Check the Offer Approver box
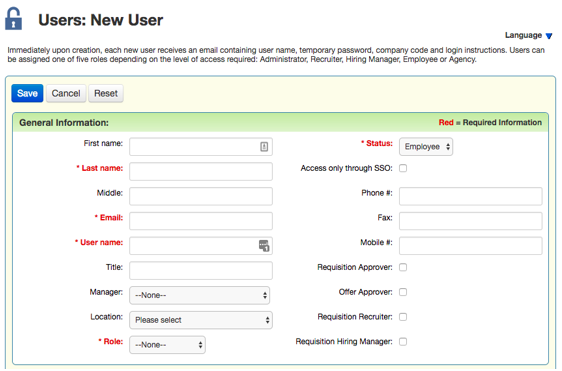562x371 pixels. (x=403, y=292)
